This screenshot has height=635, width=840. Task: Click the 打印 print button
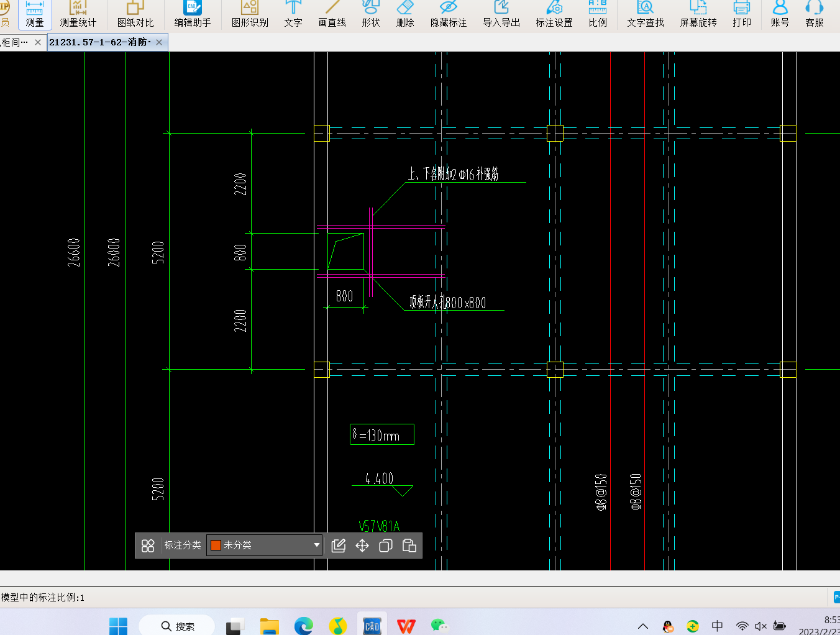(x=742, y=14)
